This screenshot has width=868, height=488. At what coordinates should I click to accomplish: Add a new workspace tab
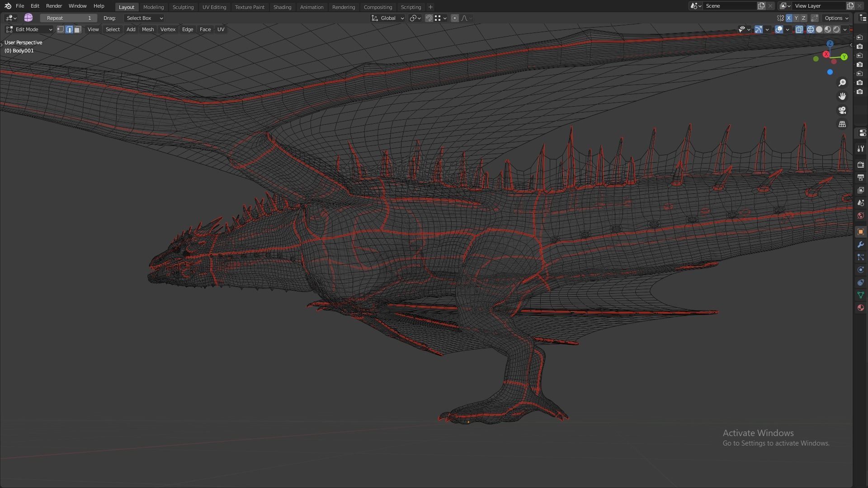click(x=430, y=7)
